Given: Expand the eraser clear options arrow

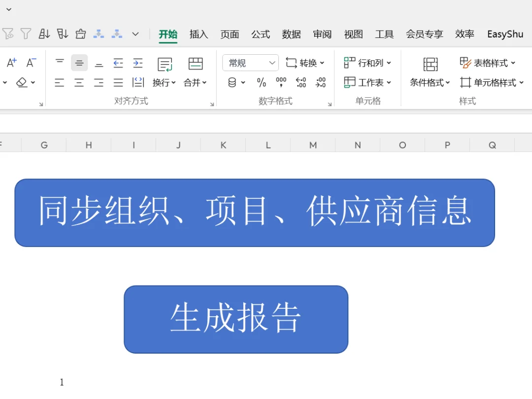Looking at the screenshot, I should [x=33, y=82].
